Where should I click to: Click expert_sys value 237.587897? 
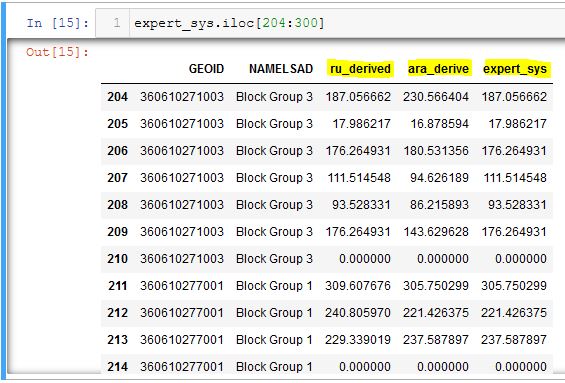point(514,340)
